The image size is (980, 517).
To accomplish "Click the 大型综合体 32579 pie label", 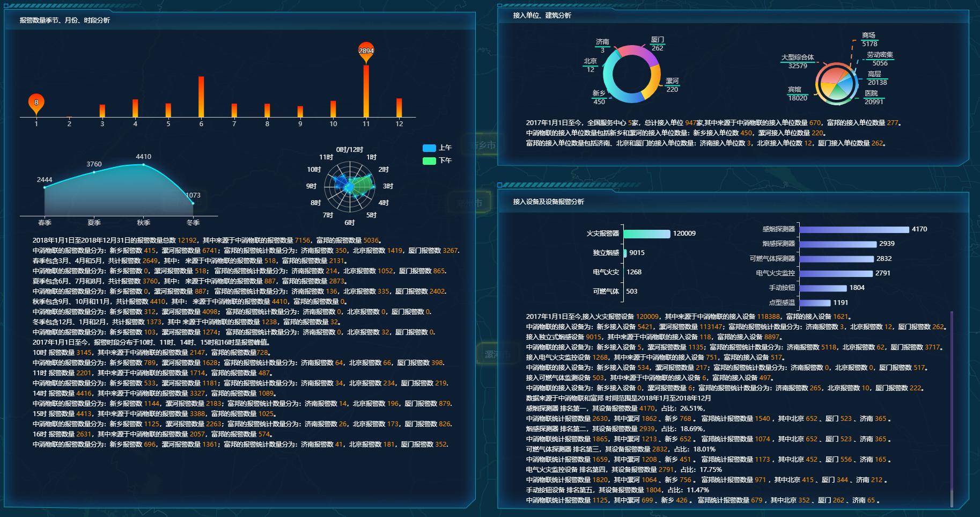I will pyautogui.click(x=797, y=61).
